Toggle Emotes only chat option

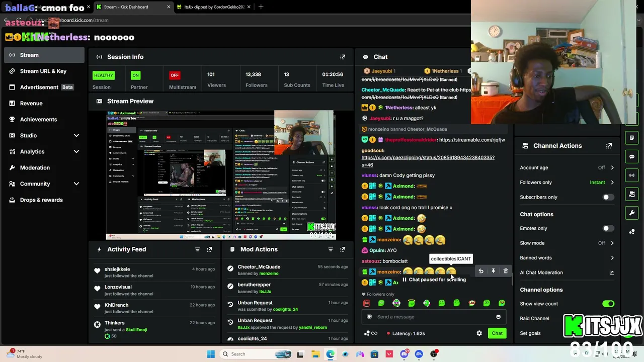pyautogui.click(x=608, y=228)
